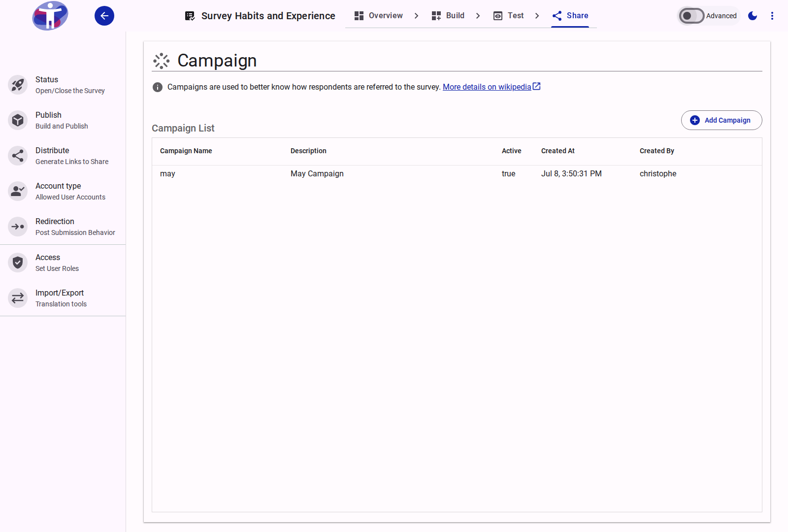Click Survey Habits and Experience title
The width and height of the screenshot is (788, 532).
click(x=268, y=16)
